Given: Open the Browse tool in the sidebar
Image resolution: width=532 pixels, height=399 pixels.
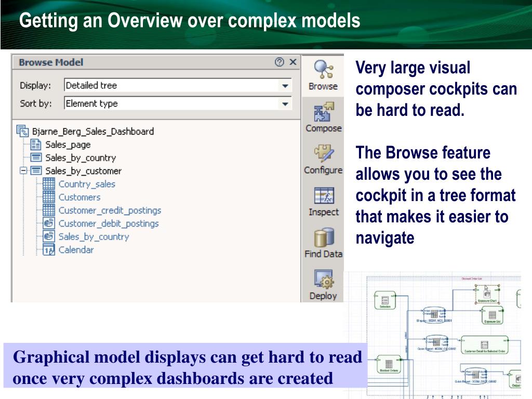Looking at the screenshot, I should 323,74.
